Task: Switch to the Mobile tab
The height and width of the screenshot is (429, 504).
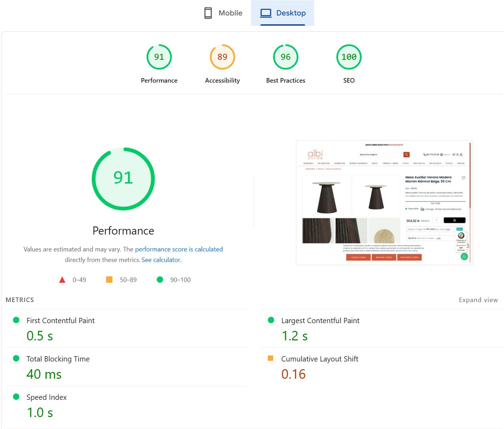Action: tap(224, 13)
